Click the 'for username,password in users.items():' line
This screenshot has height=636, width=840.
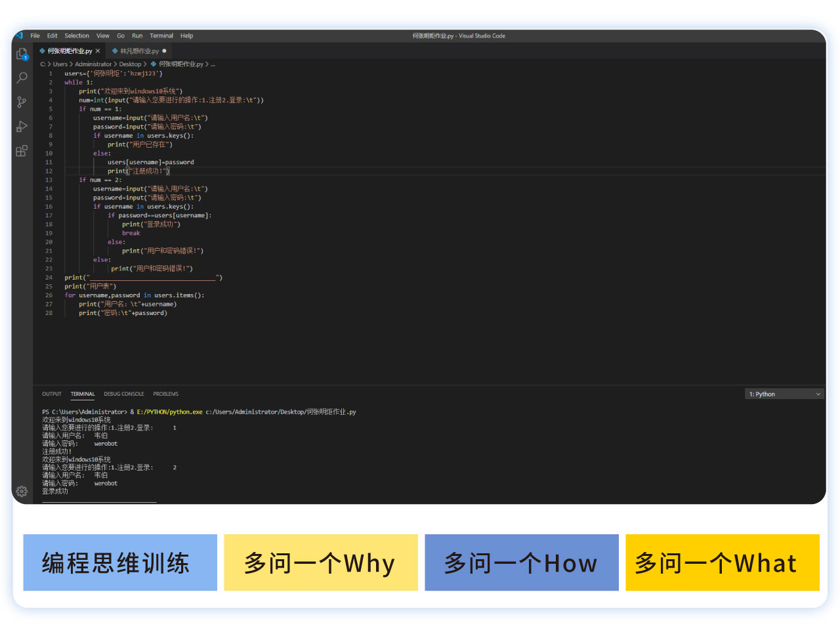click(x=135, y=295)
